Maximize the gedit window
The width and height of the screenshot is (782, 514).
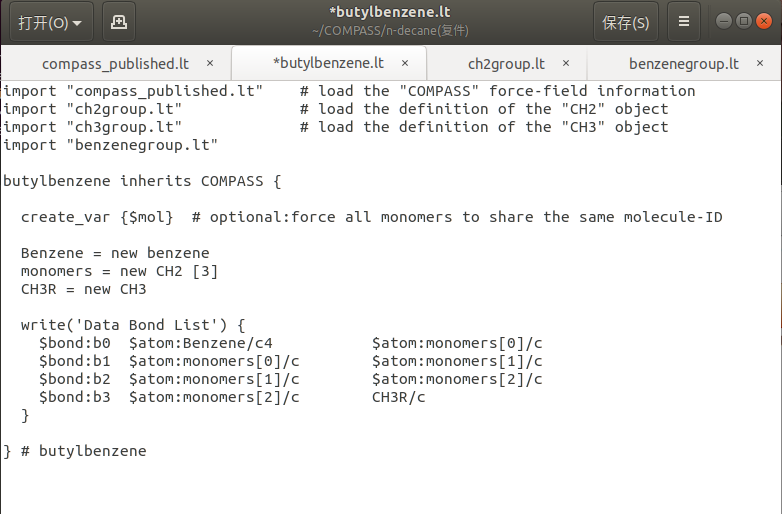coord(744,21)
